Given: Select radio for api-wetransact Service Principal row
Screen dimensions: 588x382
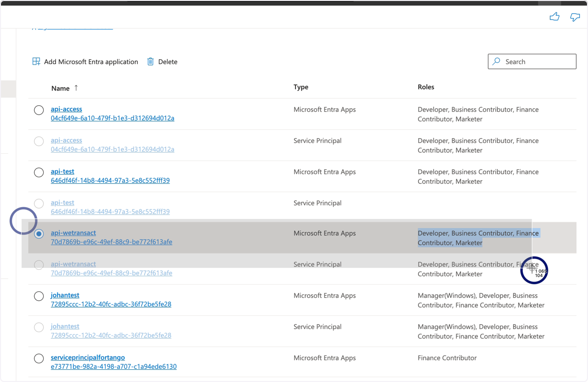Looking at the screenshot, I should [39, 265].
